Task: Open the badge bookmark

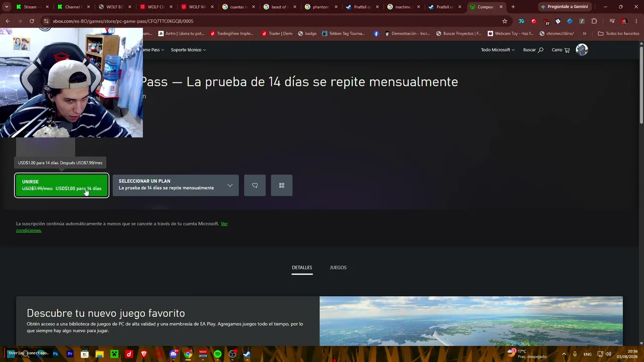Action: 307,34
